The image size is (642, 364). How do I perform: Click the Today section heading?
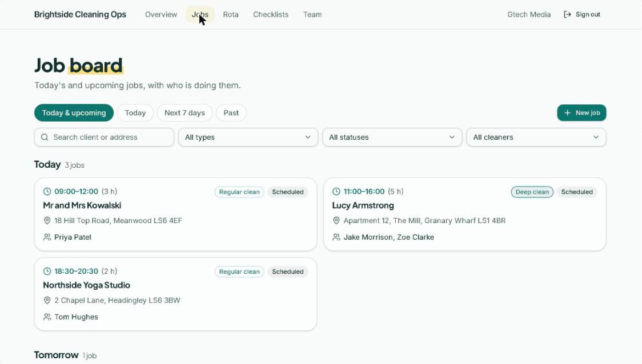(47, 164)
